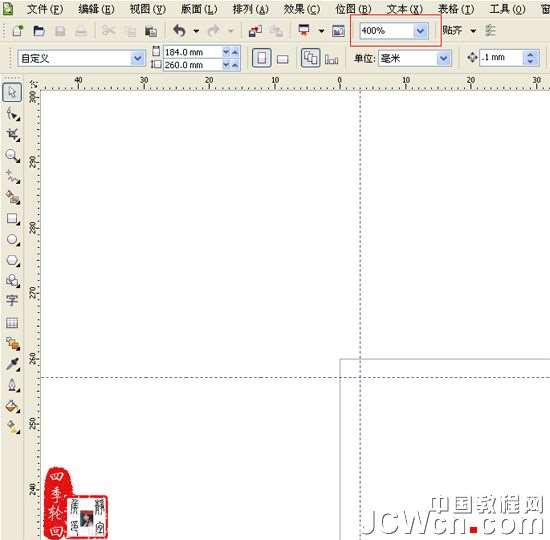The height and width of the screenshot is (540, 550).
Task: Expand the 400% zoom level dropdown
Action: tap(420, 31)
